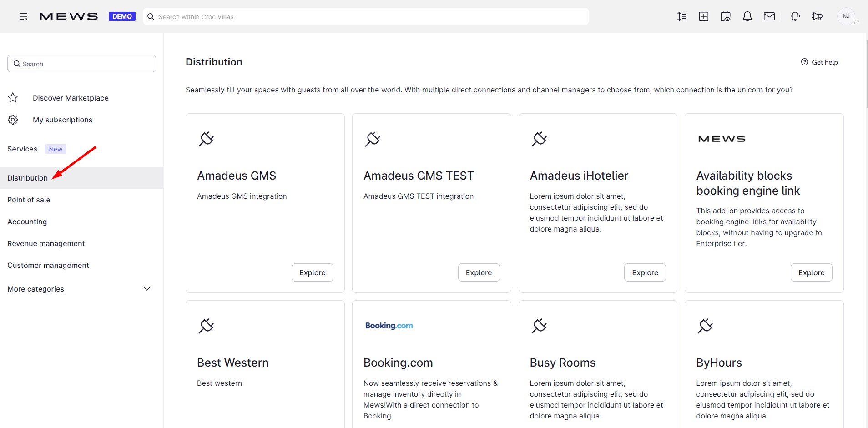Click the DEMO badge in the header
Image resolution: width=868 pixels, height=428 pixels.
point(122,16)
